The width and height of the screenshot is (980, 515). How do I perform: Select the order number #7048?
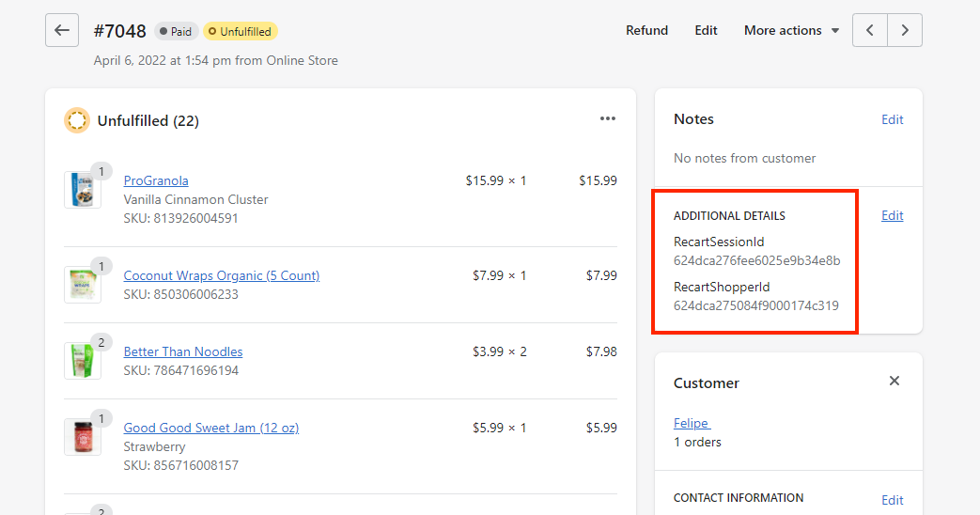coord(120,31)
